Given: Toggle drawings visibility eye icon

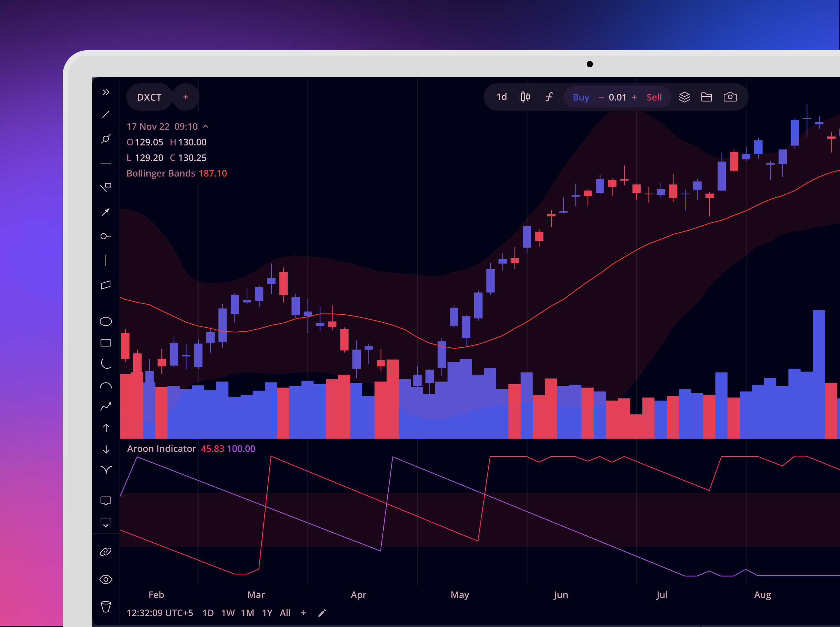Looking at the screenshot, I should 106,580.
